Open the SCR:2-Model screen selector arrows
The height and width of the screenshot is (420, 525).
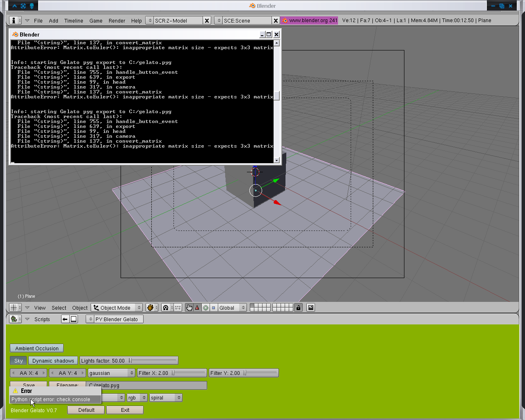coord(150,21)
